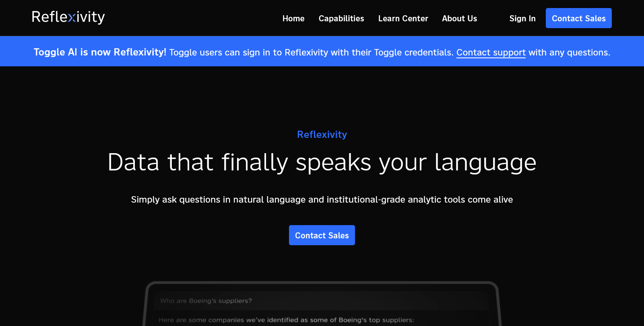Image resolution: width=644 pixels, height=326 pixels.
Task: Go to Learn Center in navigation
Action: pyautogui.click(x=403, y=18)
